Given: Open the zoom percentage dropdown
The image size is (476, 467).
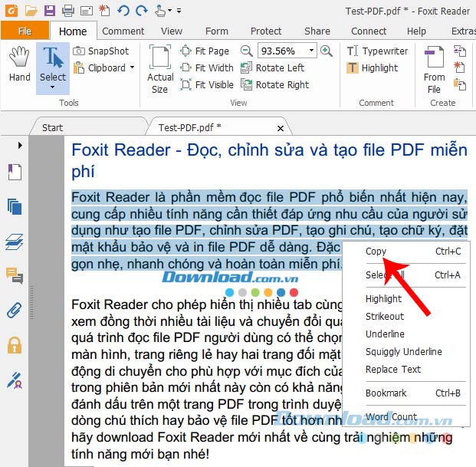Looking at the screenshot, I should coord(311,51).
